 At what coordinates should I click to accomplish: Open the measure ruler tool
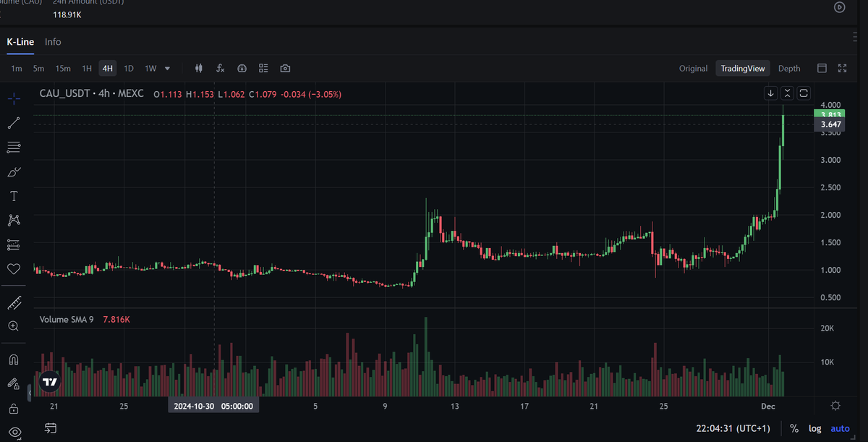pyautogui.click(x=13, y=302)
